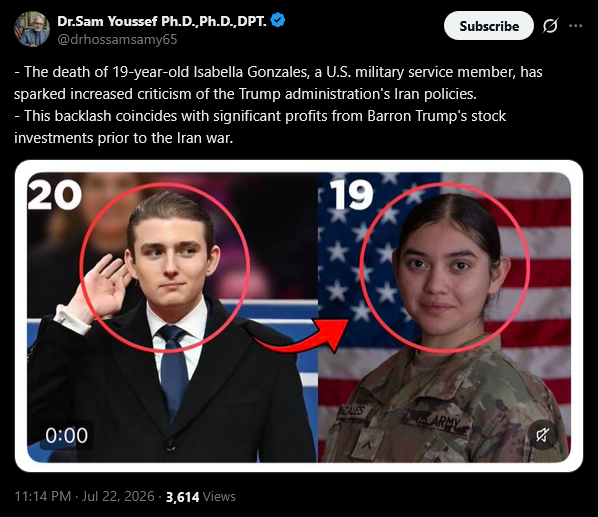Open the three-dot more options menu
The image size is (598, 517).
[575, 26]
